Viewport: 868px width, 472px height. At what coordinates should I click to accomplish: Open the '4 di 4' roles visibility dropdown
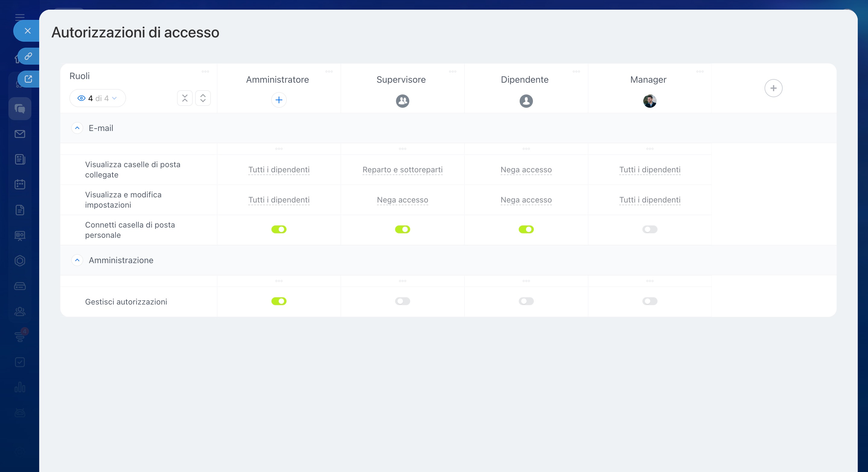97,98
